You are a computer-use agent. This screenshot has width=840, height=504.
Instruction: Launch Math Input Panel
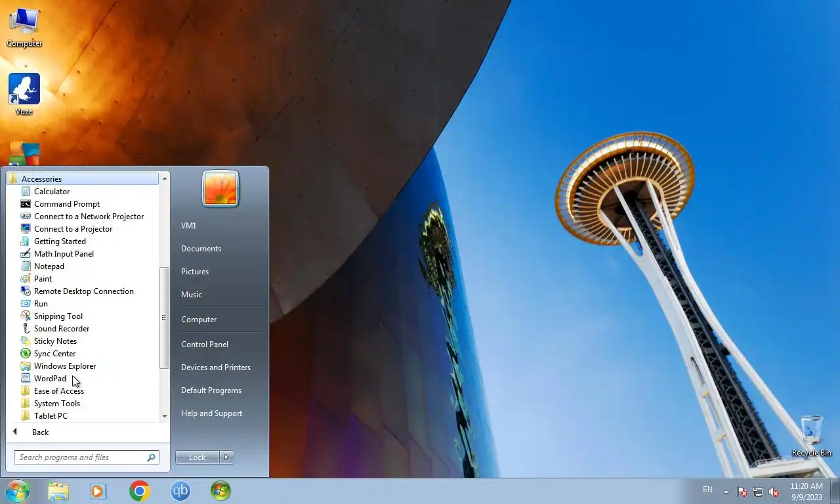coord(64,254)
